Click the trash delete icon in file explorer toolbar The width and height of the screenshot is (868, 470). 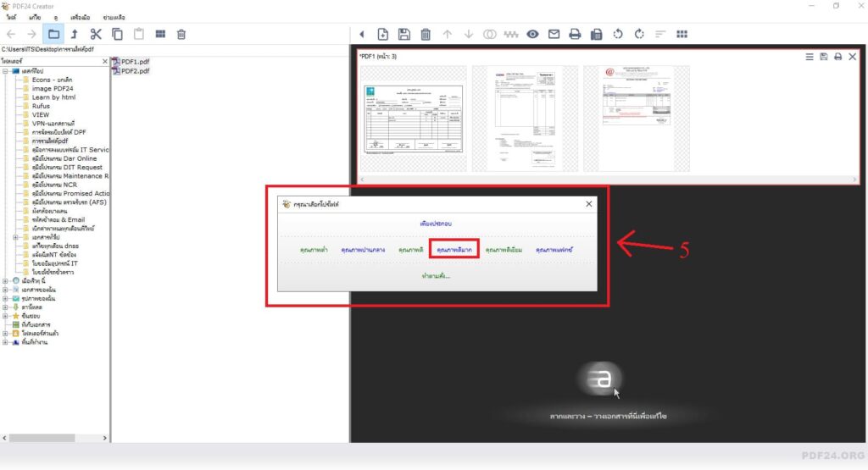coord(181,34)
